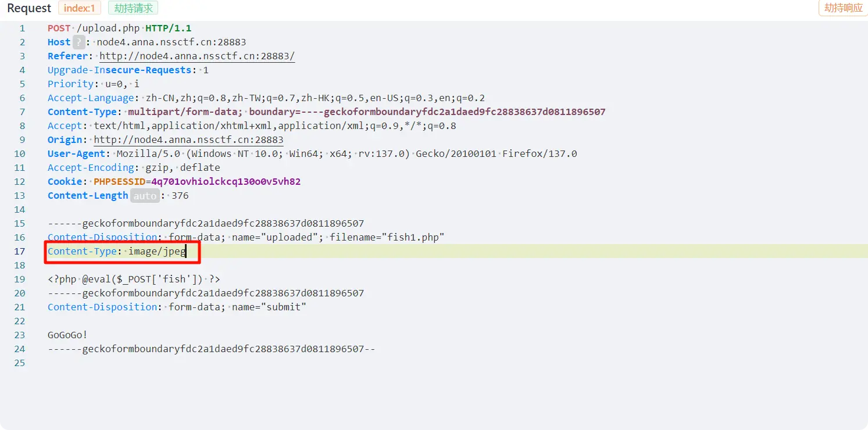Click the multipart/form-data boundary value
Image resolution: width=868 pixels, height=430 pixels.
[x=427, y=112]
